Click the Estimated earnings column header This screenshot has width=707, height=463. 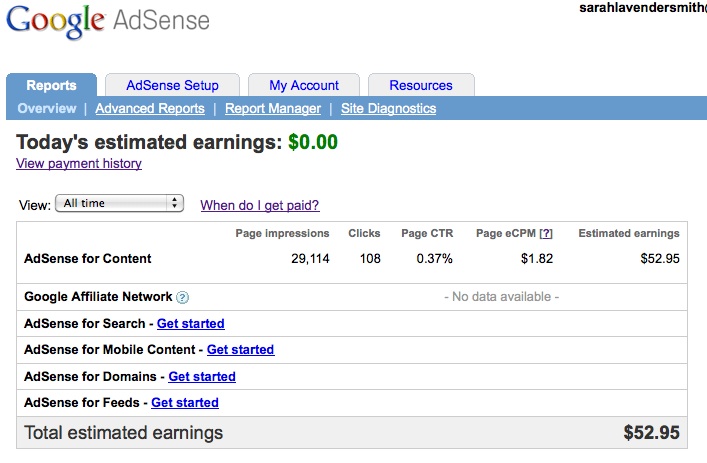629,233
